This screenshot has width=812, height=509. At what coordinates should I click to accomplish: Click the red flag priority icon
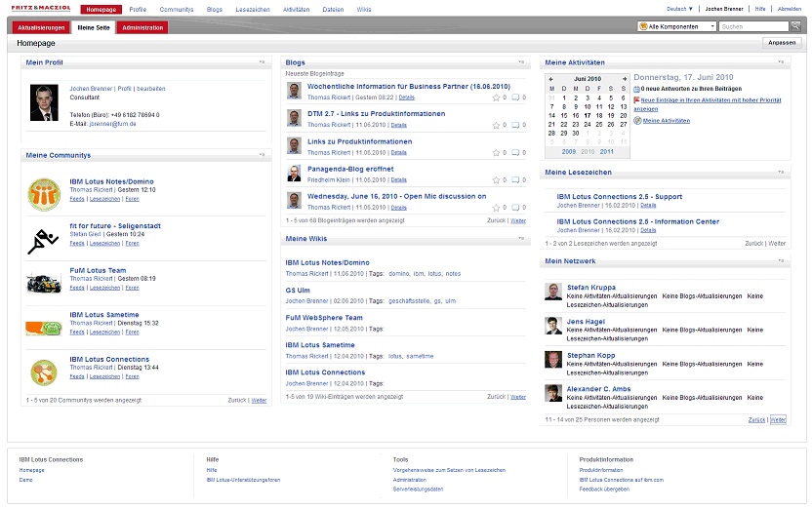(x=637, y=99)
